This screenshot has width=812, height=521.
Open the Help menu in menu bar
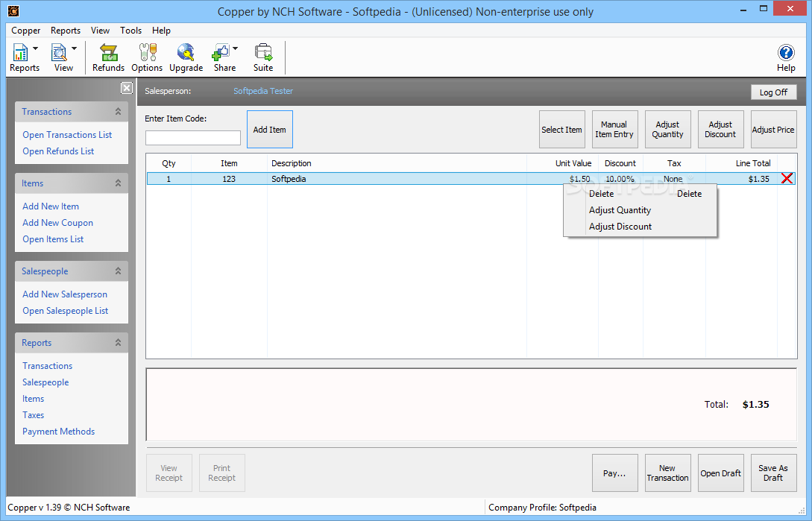161,31
